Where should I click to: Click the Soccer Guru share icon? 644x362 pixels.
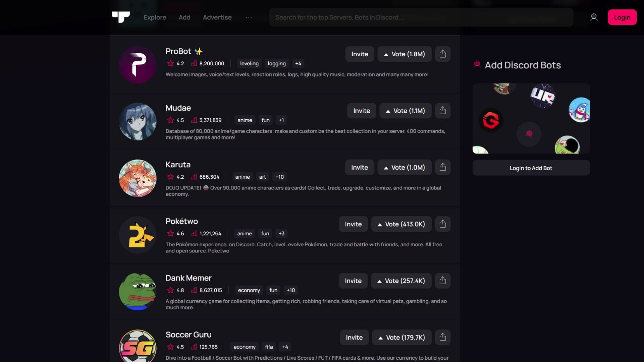click(x=442, y=337)
